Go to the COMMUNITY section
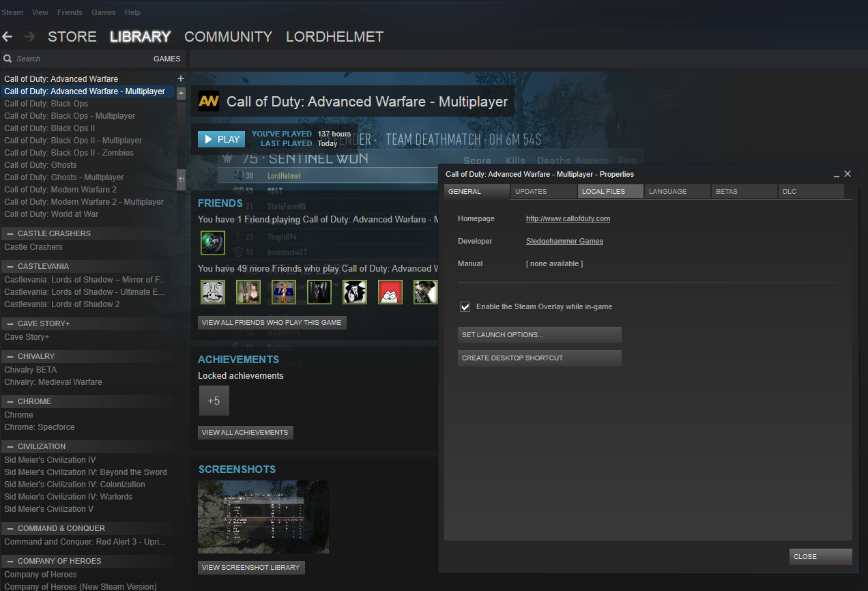This screenshot has width=868, height=591. pos(228,37)
